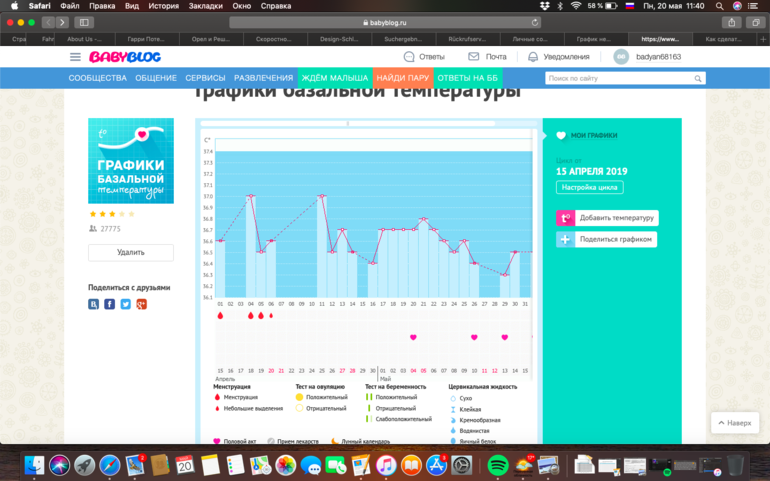Click the Наверх scroll-to-top button

tap(734, 423)
